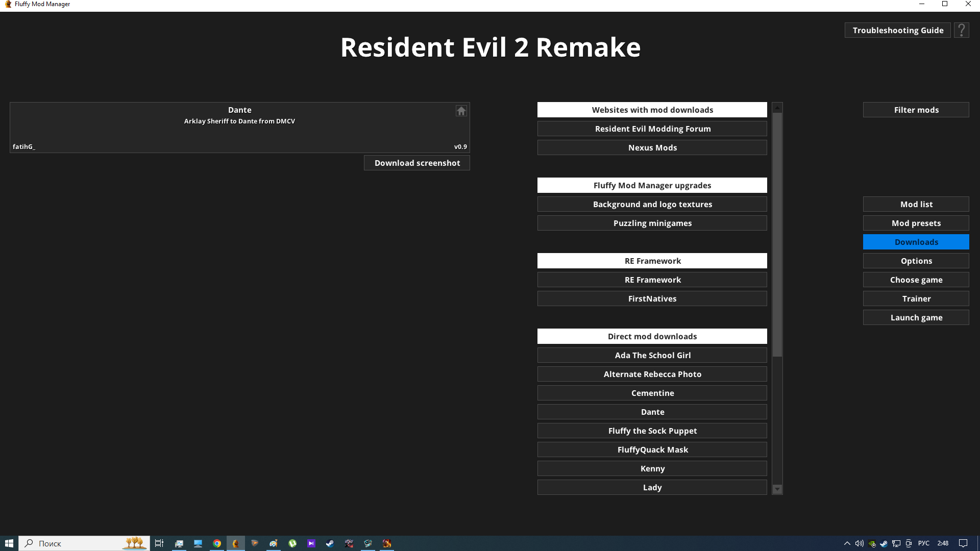Open Google Chrome from the taskbar

coord(217,543)
